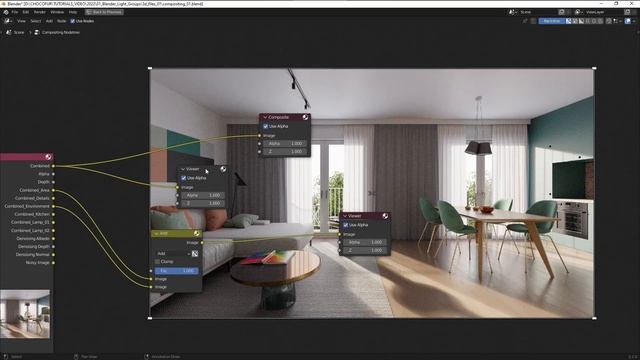This screenshot has width=640, height=360.
Task: Open the node editor View menu
Action: pyautogui.click(x=21, y=21)
